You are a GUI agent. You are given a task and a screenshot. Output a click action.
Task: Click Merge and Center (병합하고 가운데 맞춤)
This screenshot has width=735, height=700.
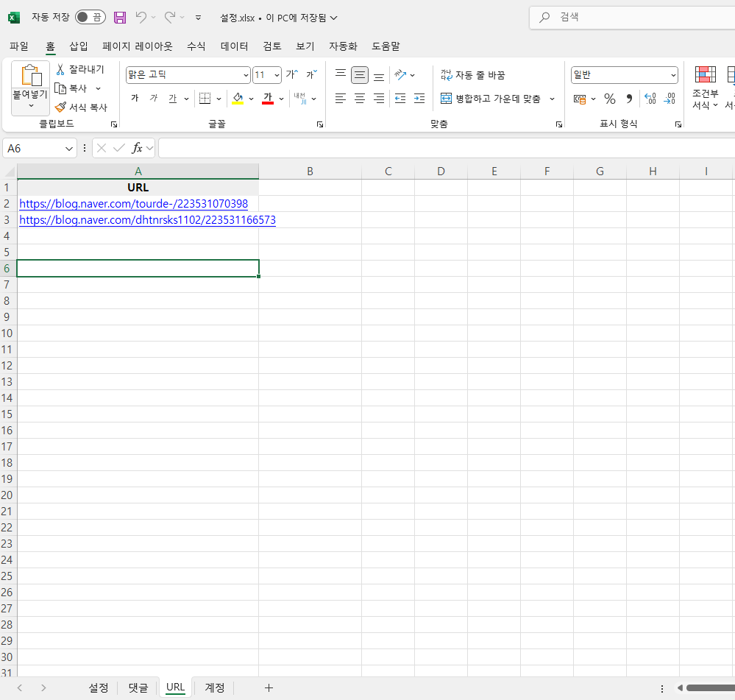(x=490, y=99)
